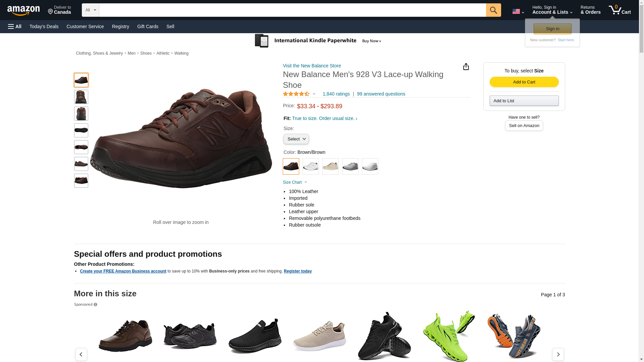Open the All hamburger menu
The height and width of the screenshot is (362, 644).
click(15, 26)
